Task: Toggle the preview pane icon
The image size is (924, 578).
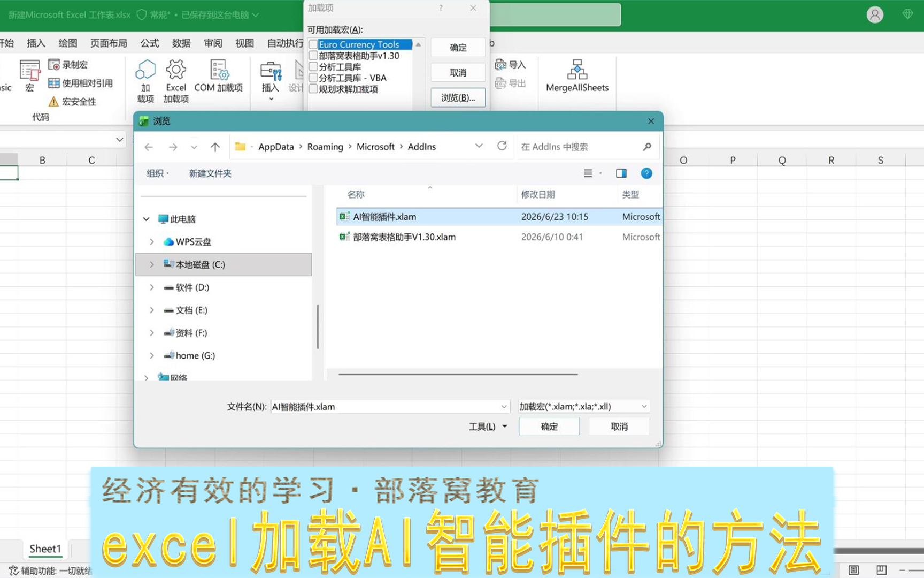Action: coord(621,173)
